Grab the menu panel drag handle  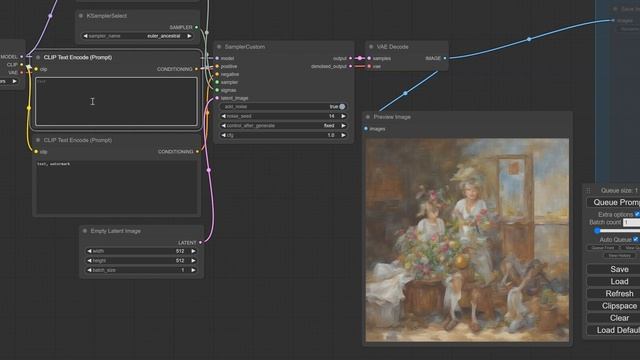(588, 191)
